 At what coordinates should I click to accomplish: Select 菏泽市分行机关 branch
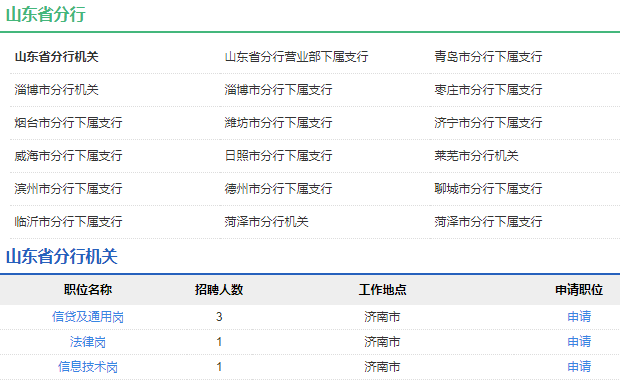tap(267, 221)
